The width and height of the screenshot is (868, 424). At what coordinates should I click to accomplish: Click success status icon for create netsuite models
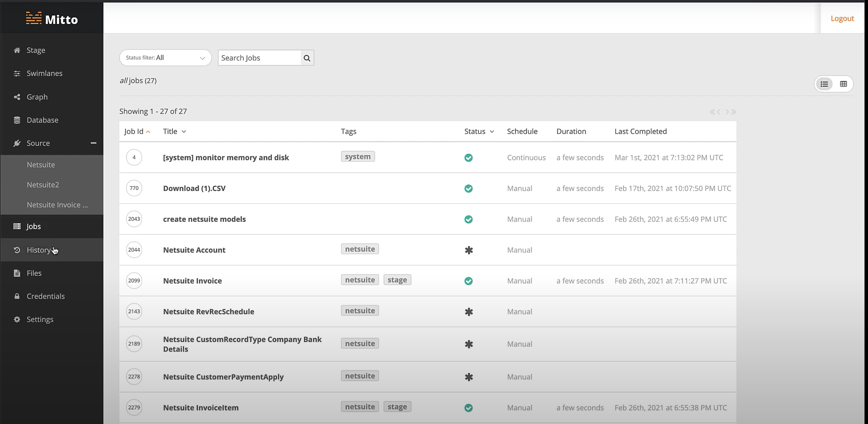click(468, 219)
